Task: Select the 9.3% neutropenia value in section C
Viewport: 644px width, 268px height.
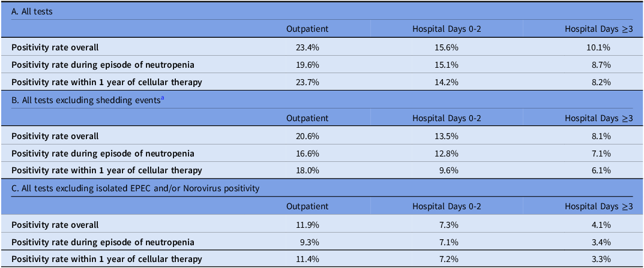Action: point(310,242)
